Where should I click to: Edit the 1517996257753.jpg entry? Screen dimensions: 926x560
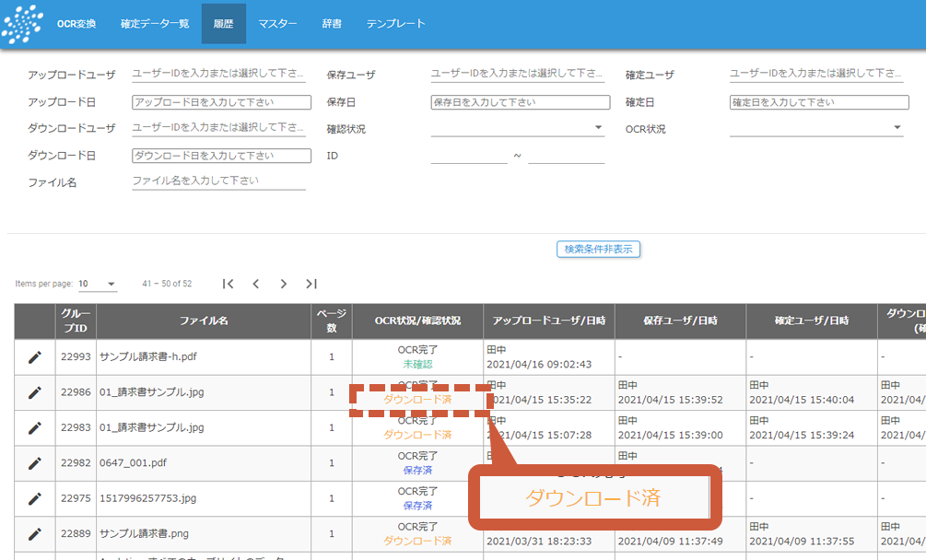(x=35, y=498)
